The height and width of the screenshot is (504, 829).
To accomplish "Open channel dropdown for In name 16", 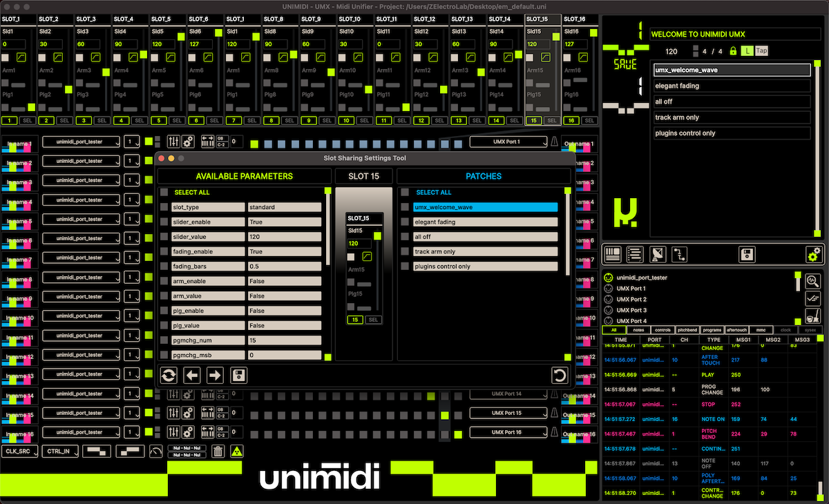I will [131, 432].
